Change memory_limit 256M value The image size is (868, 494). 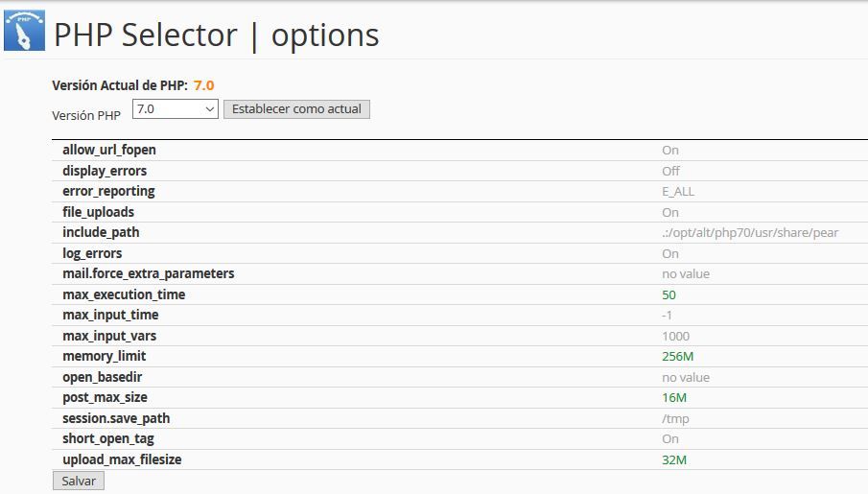(x=677, y=357)
